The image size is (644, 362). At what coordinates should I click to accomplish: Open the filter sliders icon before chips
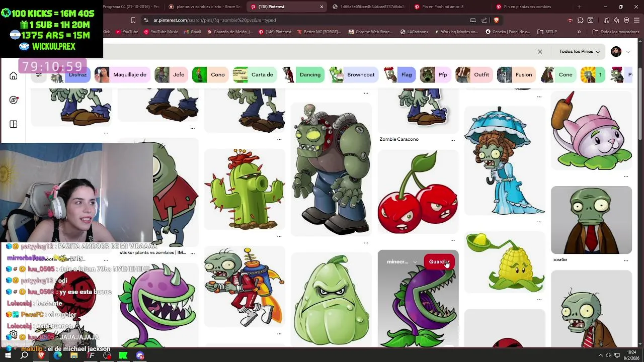(38, 74)
